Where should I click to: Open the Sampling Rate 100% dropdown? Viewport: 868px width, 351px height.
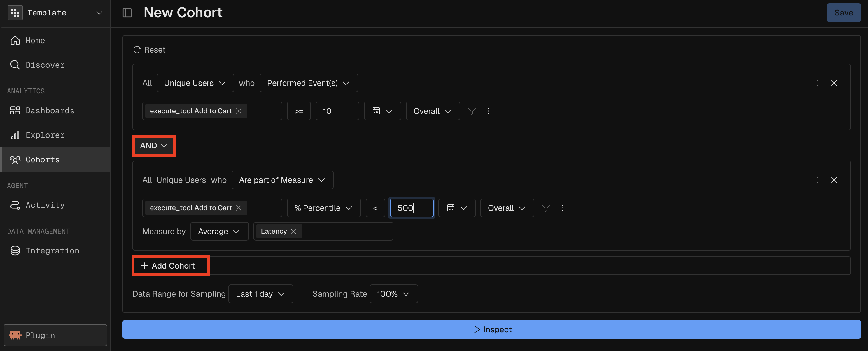393,294
